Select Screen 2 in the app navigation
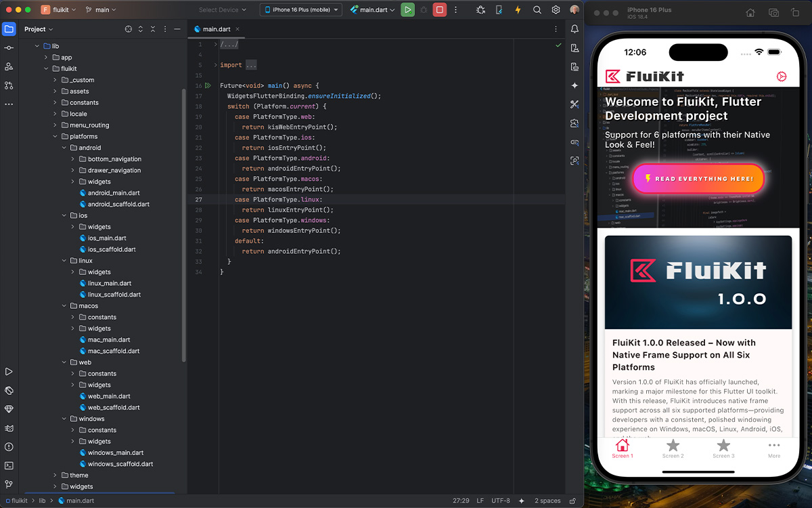The height and width of the screenshot is (508, 812). (x=673, y=448)
